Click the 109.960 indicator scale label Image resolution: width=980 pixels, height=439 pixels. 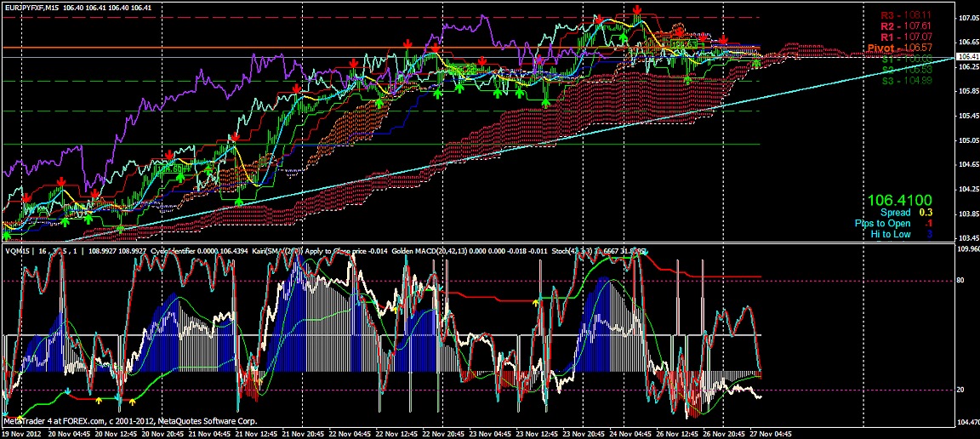pos(967,249)
